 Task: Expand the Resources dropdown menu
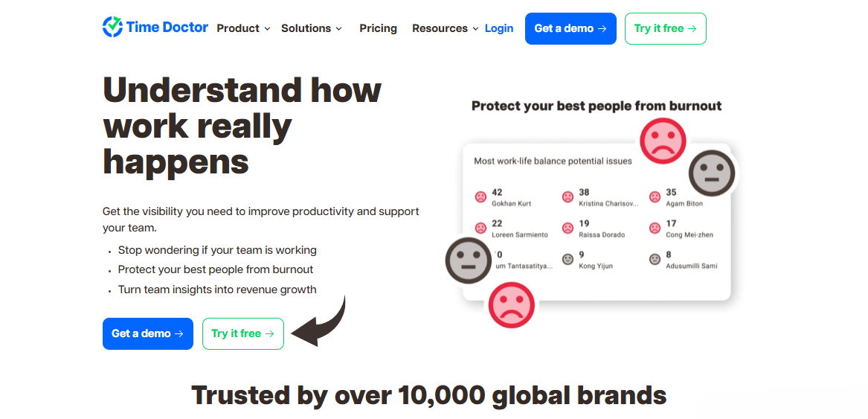tap(445, 28)
